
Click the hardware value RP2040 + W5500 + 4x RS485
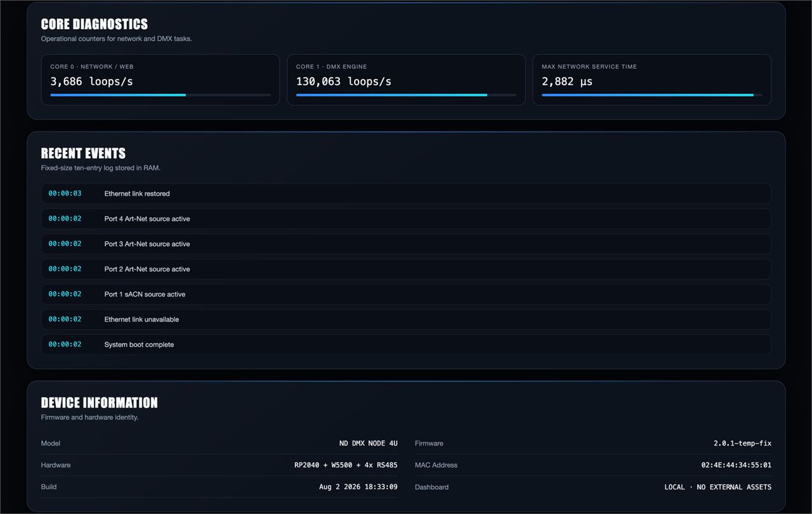pyautogui.click(x=346, y=465)
